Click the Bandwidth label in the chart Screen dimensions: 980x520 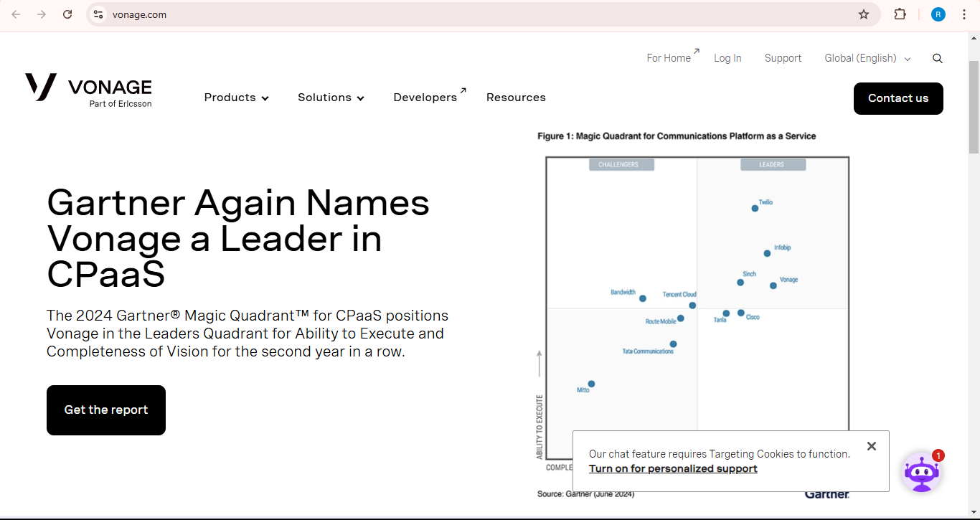click(623, 293)
